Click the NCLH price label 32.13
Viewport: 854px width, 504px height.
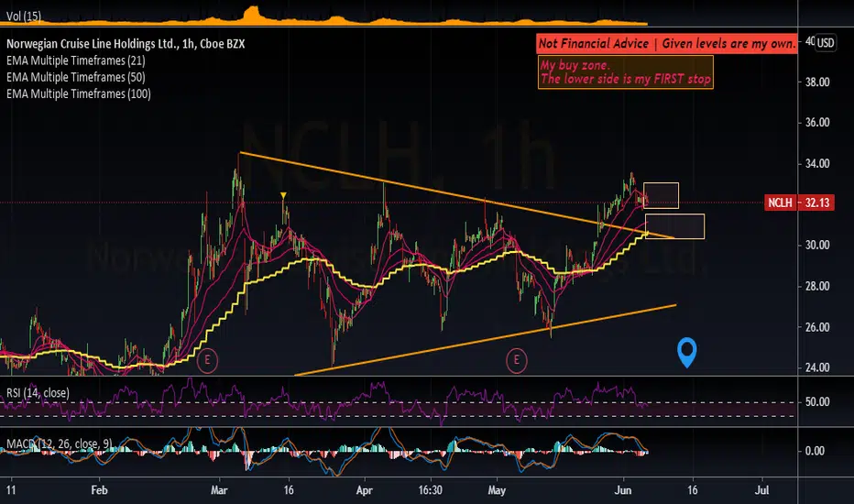pyautogui.click(x=799, y=203)
